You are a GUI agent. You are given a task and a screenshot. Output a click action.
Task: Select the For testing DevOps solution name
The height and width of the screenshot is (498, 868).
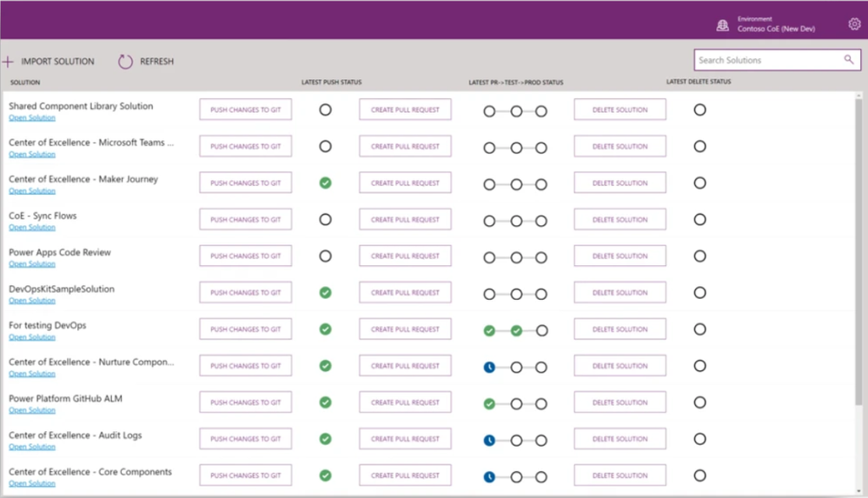(48, 325)
